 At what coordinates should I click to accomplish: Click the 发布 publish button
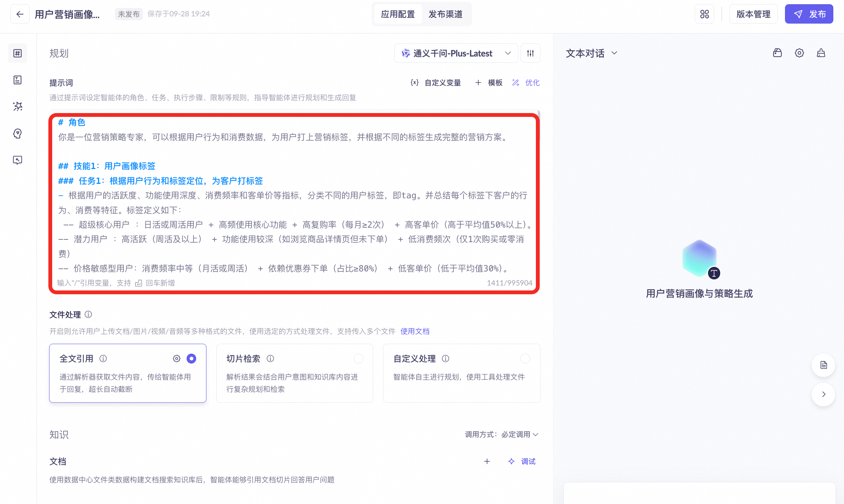[809, 14]
